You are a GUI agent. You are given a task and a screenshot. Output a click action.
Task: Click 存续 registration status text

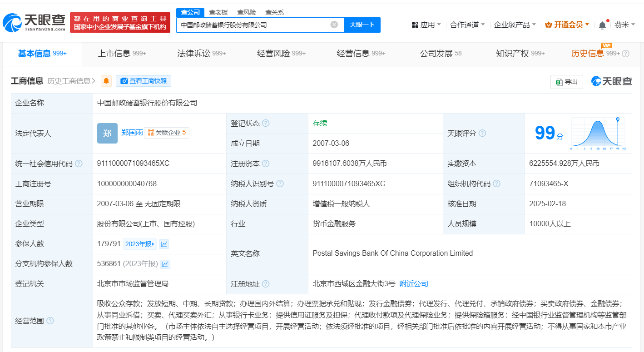[x=320, y=123]
